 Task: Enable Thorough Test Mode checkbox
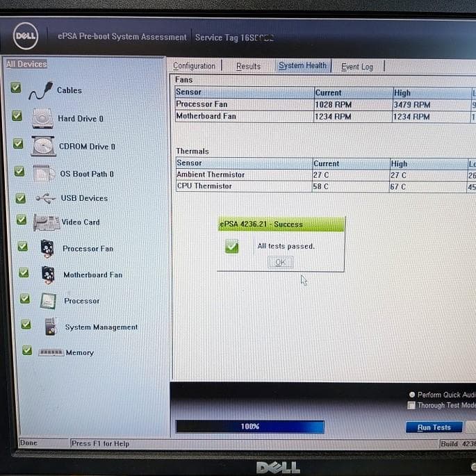pyautogui.click(x=411, y=405)
